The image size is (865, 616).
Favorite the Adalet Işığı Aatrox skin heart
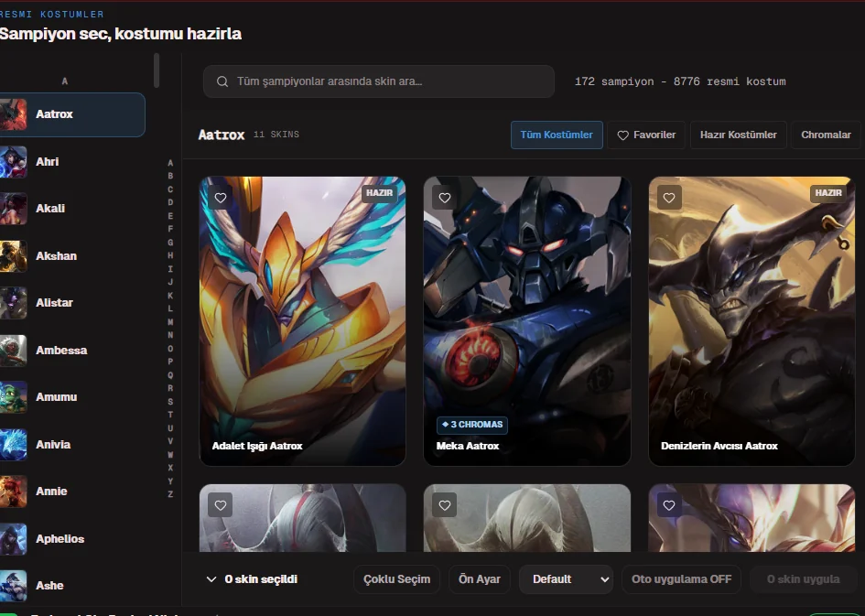click(220, 198)
